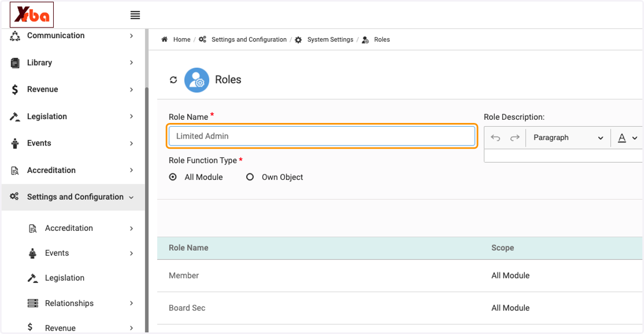Click the Member role row
The width and height of the screenshot is (644, 334).
[x=400, y=276]
